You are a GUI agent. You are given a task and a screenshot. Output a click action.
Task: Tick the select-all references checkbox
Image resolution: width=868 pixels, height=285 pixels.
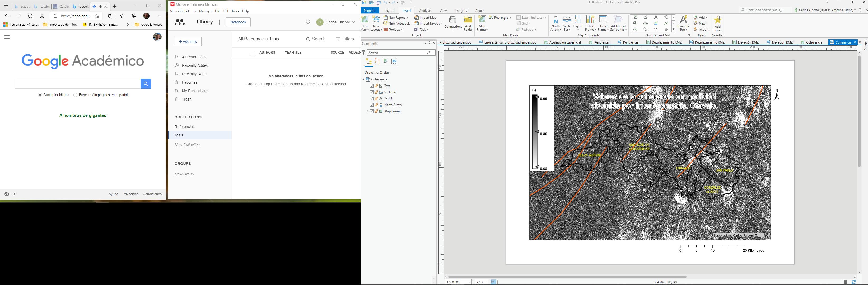point(253,53)
